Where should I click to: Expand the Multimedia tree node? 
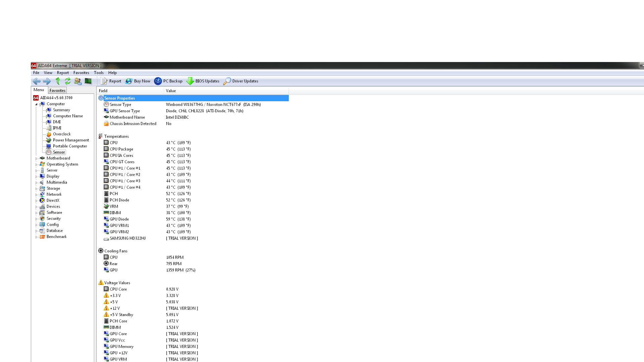click(37, 183)
